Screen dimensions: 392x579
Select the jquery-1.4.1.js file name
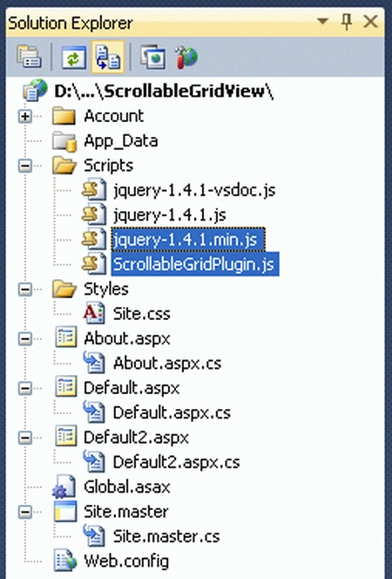click(x=170, y=215)
